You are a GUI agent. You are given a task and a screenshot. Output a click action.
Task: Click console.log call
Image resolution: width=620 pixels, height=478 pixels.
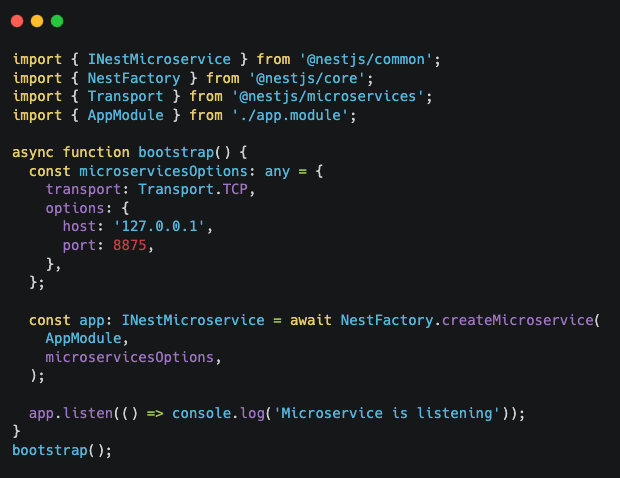tap(218, 414)
